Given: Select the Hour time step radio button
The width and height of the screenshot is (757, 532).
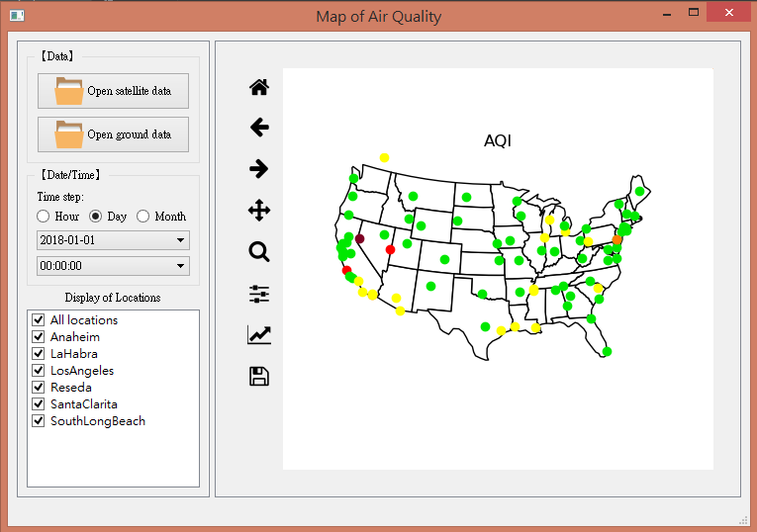Looking at the screenshot, I should point(44,217).
